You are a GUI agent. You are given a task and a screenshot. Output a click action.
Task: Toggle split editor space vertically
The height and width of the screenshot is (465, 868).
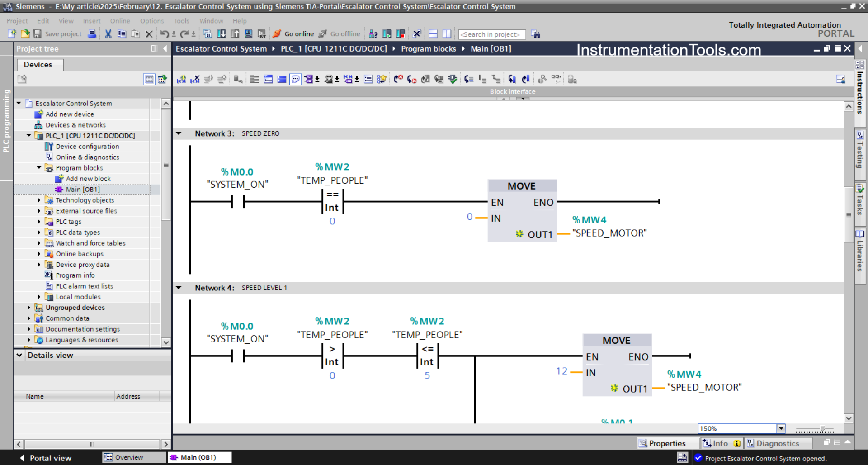point(447,34)
